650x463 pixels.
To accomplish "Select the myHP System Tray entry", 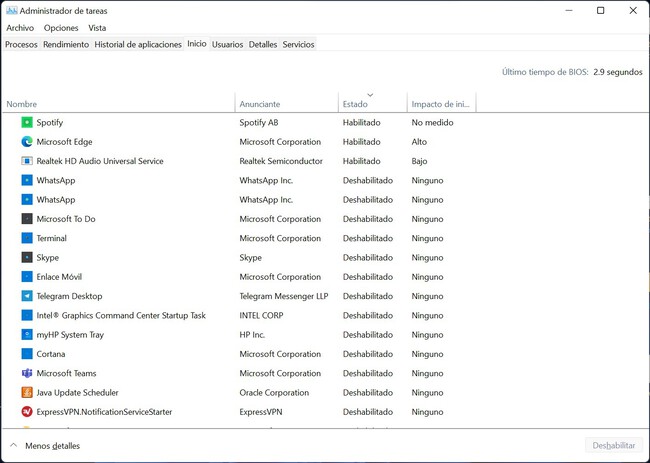I will pos(70,335).
